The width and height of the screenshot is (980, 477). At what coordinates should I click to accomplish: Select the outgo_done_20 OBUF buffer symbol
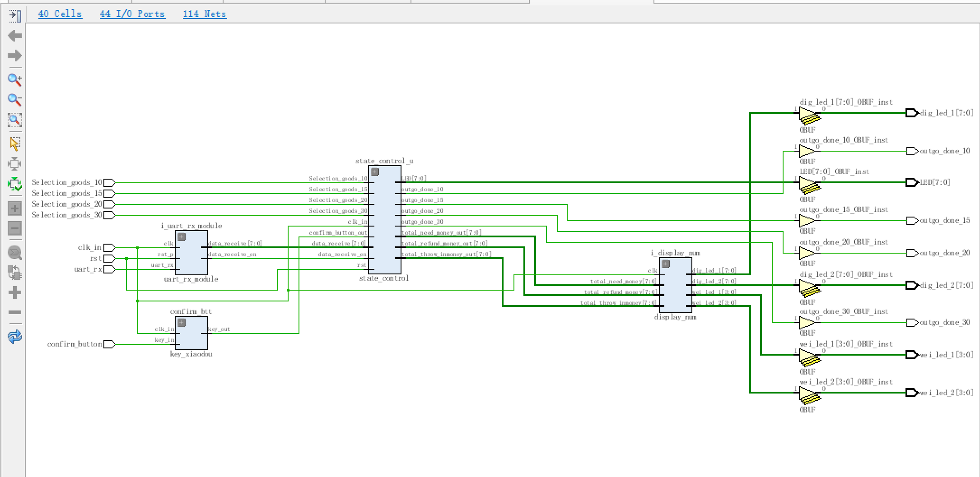807,253
